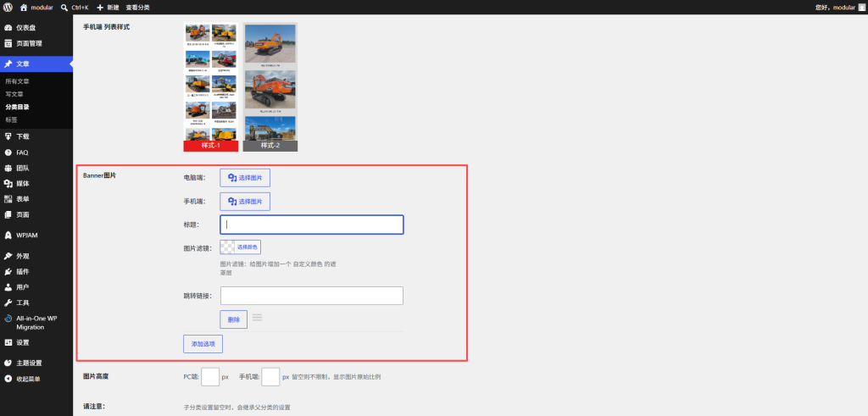This screenshot has height=416, width=868.
Task: Select the 样式-2 list style thumbnail
Action: 270,87
